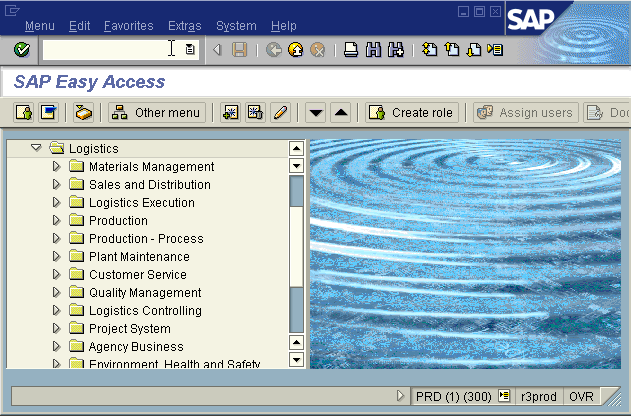Open the command field history dropdown
This screenshot has height=416, width=631.
coord(190,49)
